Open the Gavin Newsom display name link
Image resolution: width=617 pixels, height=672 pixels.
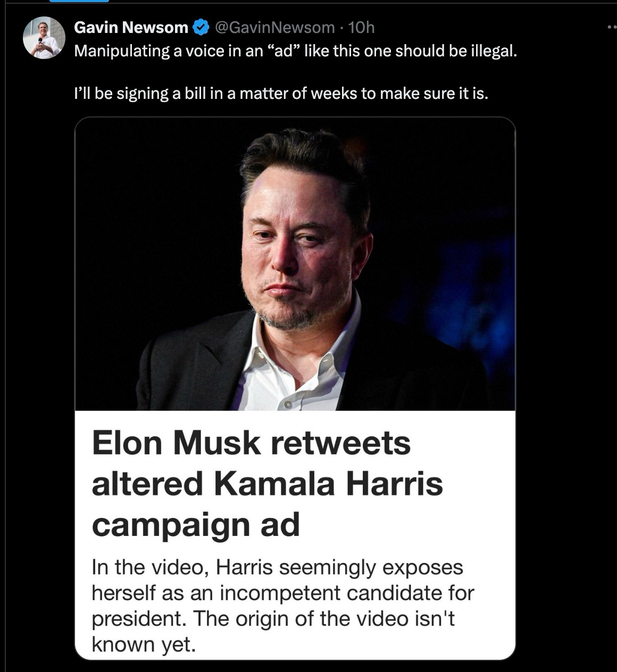131,27
